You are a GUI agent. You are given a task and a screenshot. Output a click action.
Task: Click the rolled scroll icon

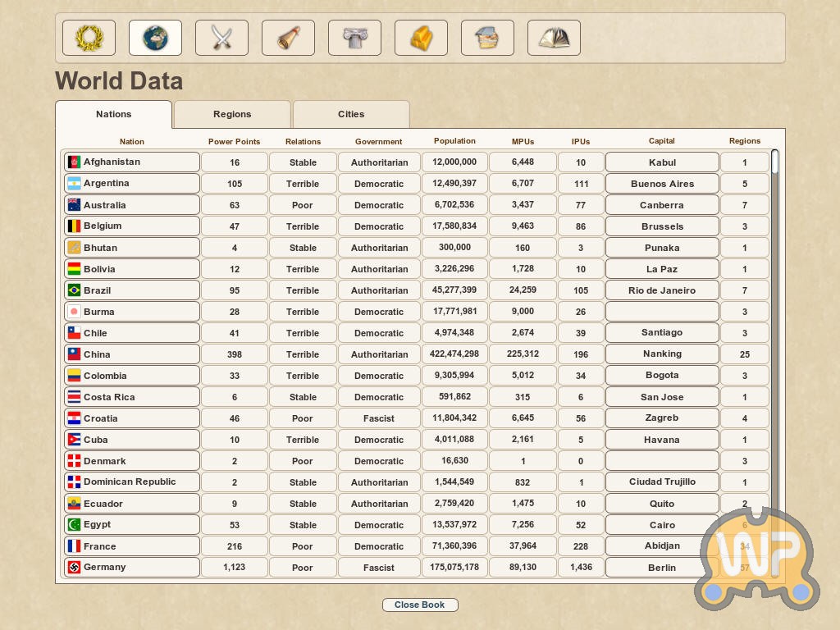[x=288, y=38]
